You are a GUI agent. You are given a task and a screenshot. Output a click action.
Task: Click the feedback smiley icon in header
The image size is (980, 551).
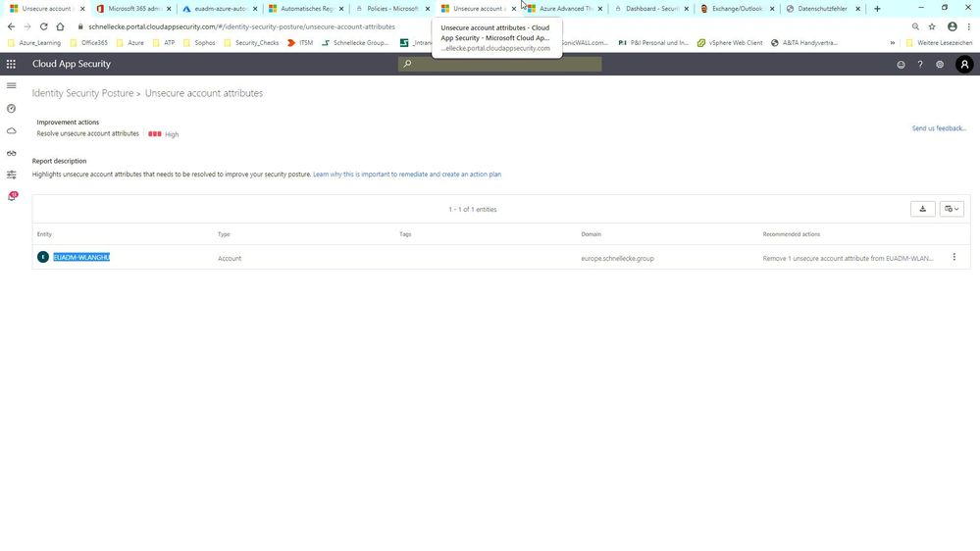[x=901, y=65]
